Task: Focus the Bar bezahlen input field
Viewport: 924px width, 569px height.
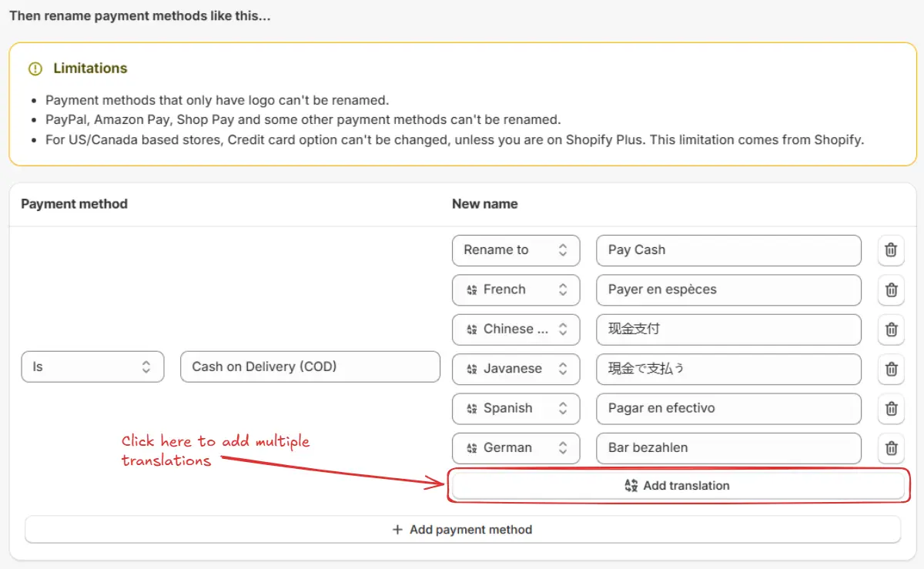Action: [728, 448]
